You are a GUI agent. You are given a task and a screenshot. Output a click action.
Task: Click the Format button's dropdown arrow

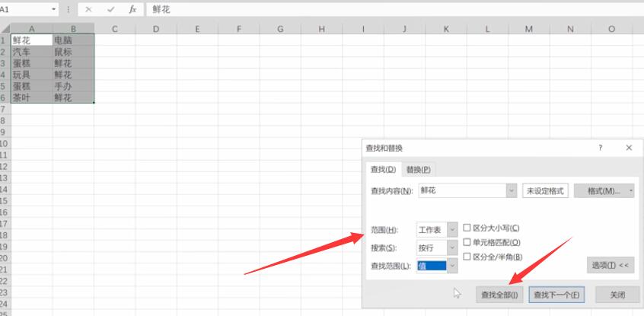[630, 191]
